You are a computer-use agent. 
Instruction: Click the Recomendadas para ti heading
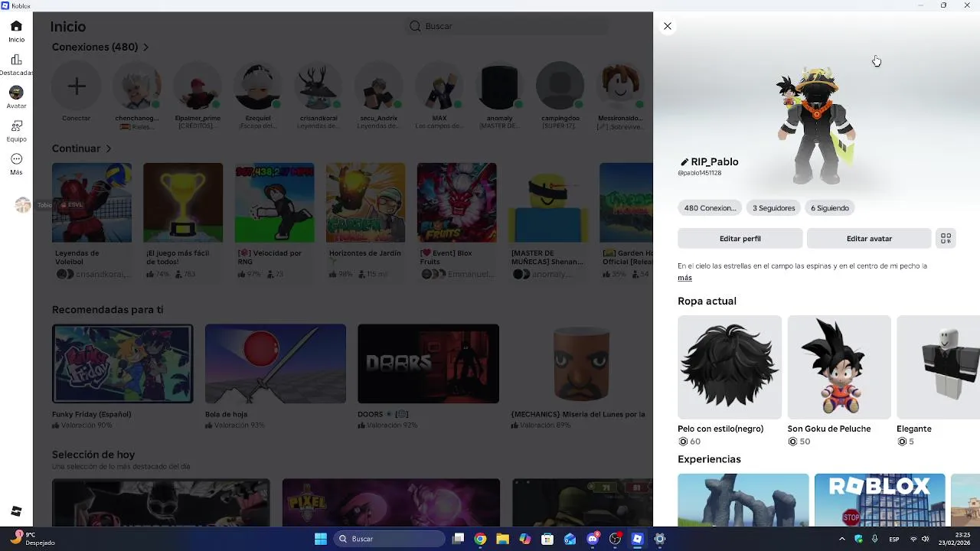(107, 310)
